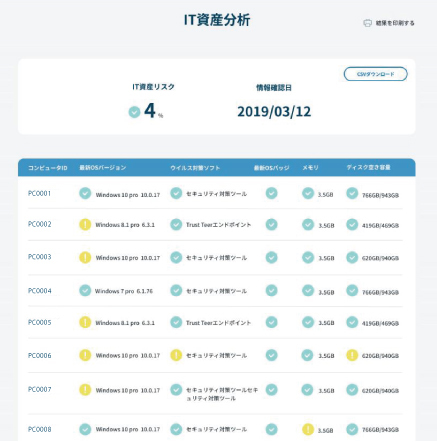Click PC0004 OS version check icon
This screenshot has width=437, height=442.
pos(85,291)
